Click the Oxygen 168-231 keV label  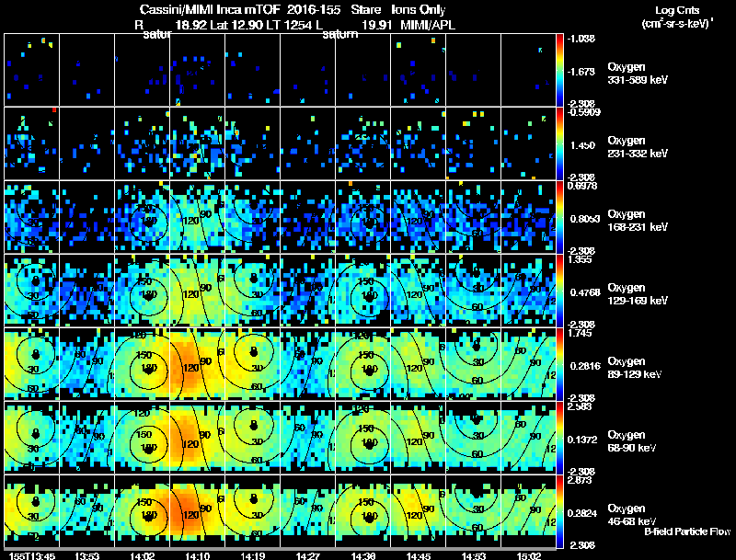click(638, 221)
